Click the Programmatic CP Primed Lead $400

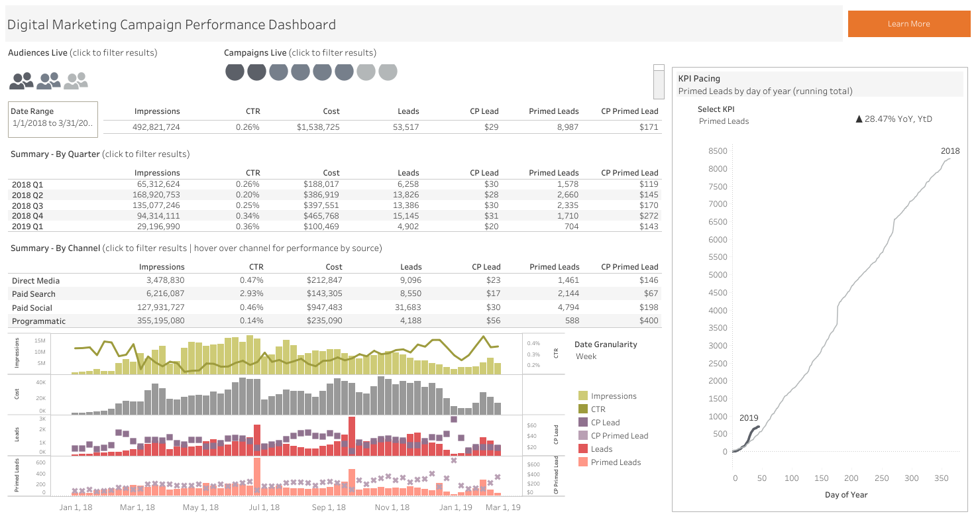[649, 321]
